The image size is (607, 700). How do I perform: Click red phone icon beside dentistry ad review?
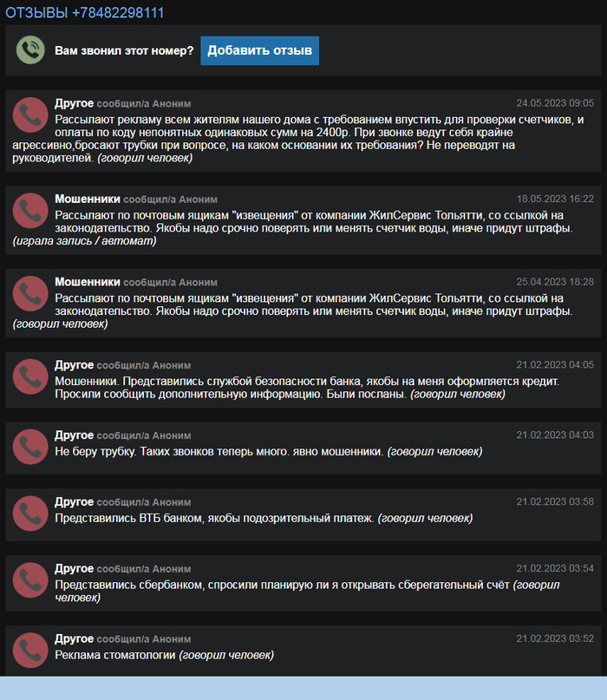coord(30,651)
